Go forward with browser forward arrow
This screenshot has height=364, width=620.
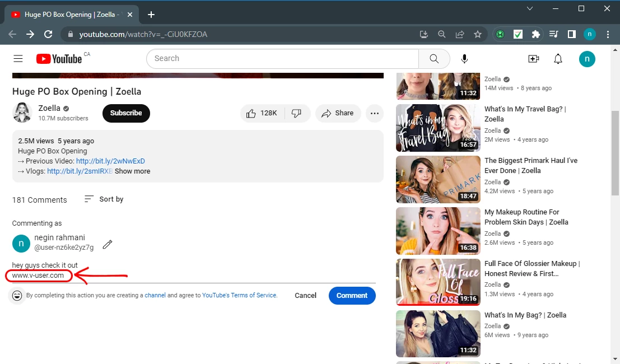tap(30, 34)
